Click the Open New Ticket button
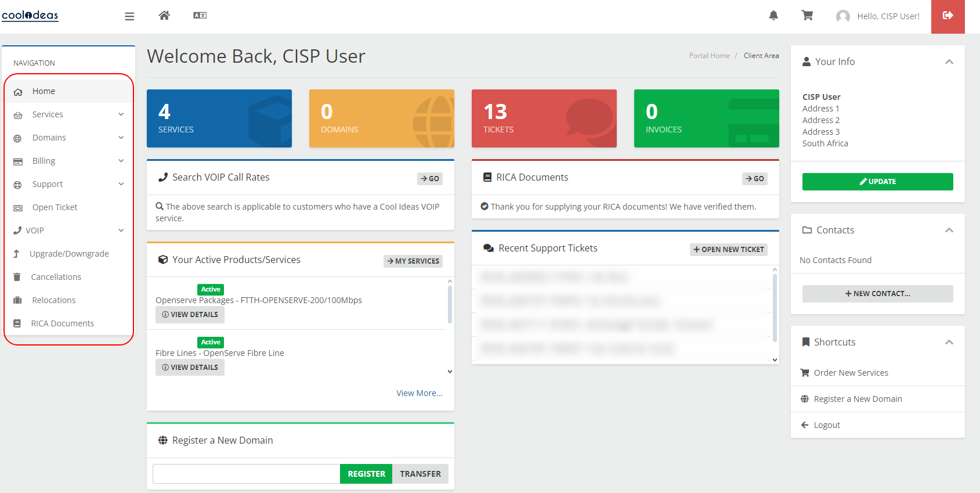The width and height of the screenshot is (980, 493). pyautogui.click(x=729, y=250)
